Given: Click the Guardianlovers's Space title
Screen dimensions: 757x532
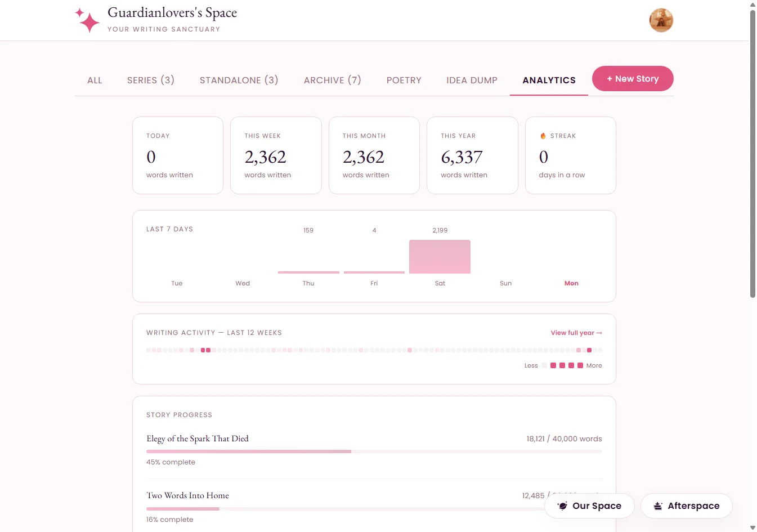Looking at the screenshot, I should [172, 13].
